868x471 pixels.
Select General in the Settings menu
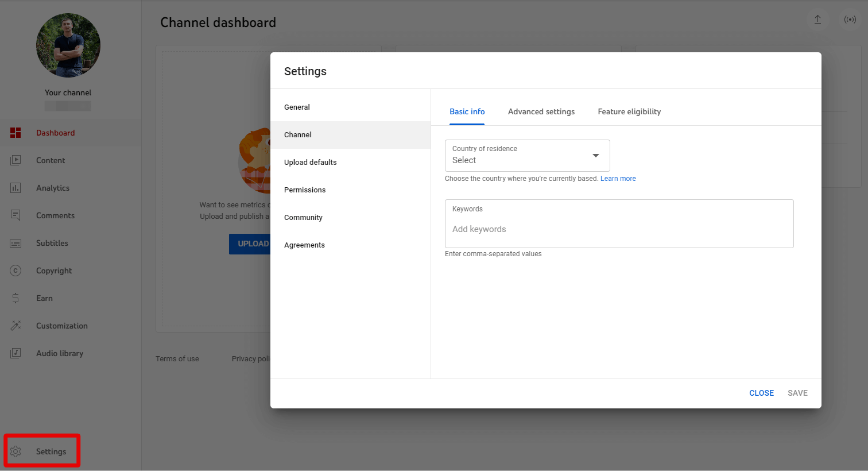(x=350, y=107)
